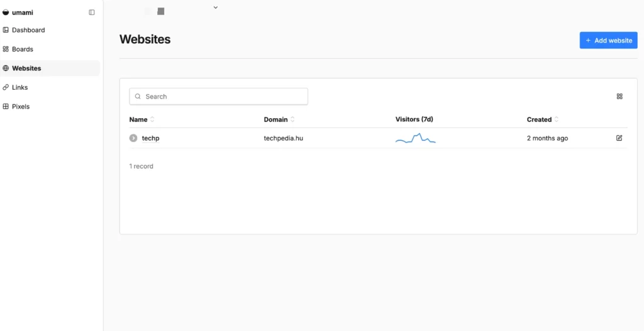Open the Links chain icon
The height and width of the screenshot is (331, 644).
point(6,87)
